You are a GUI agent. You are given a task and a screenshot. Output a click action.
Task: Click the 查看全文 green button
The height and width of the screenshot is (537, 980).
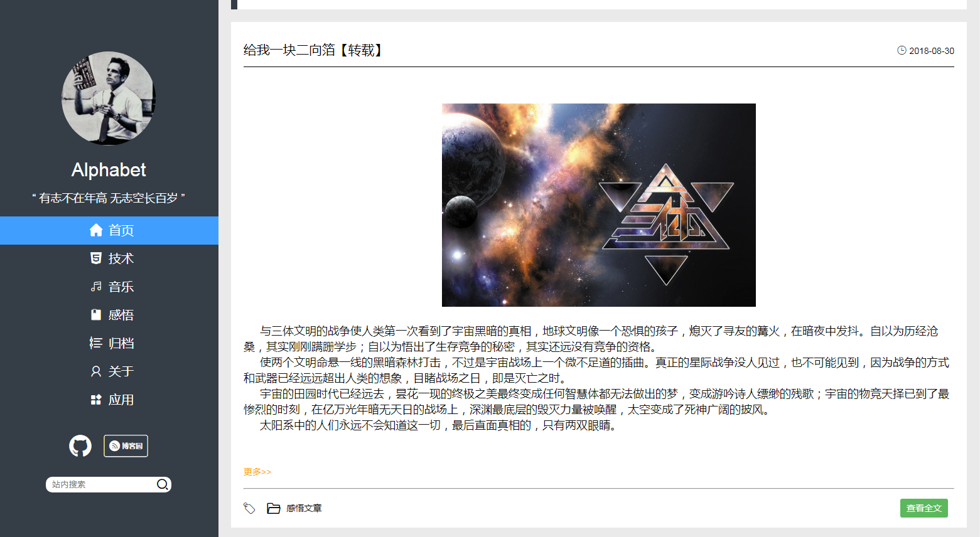(924, 508)
